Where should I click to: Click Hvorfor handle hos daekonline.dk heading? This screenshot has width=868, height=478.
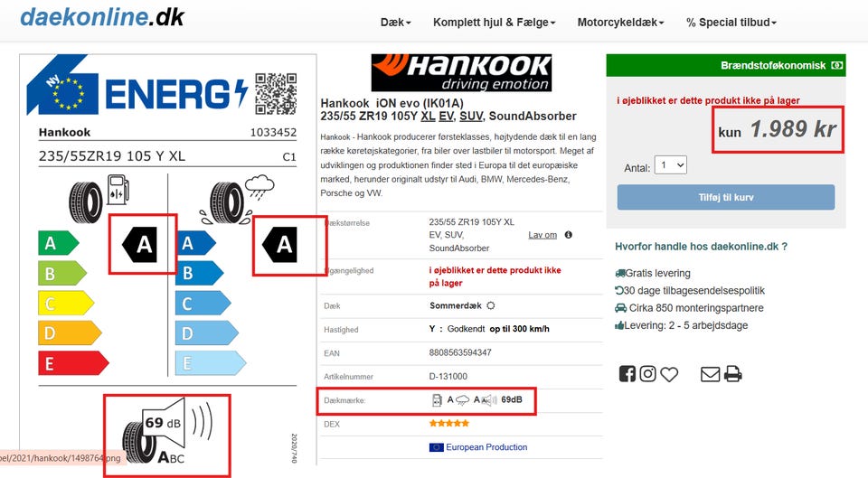701,246
